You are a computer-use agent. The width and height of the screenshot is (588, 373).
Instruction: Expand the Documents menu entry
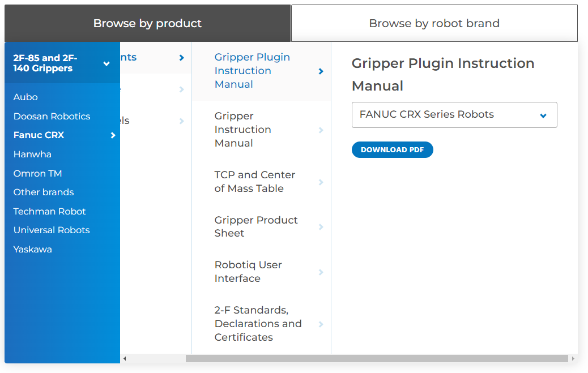[181, 57]
